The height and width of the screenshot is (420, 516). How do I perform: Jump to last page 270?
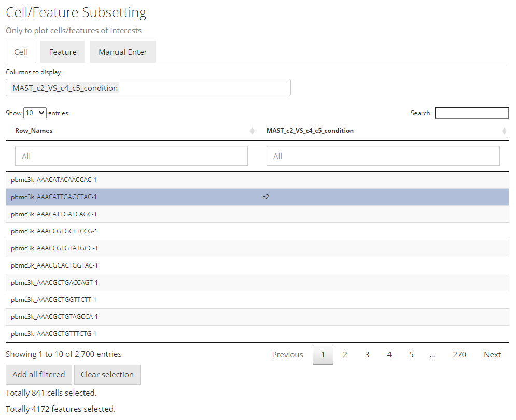459,355
